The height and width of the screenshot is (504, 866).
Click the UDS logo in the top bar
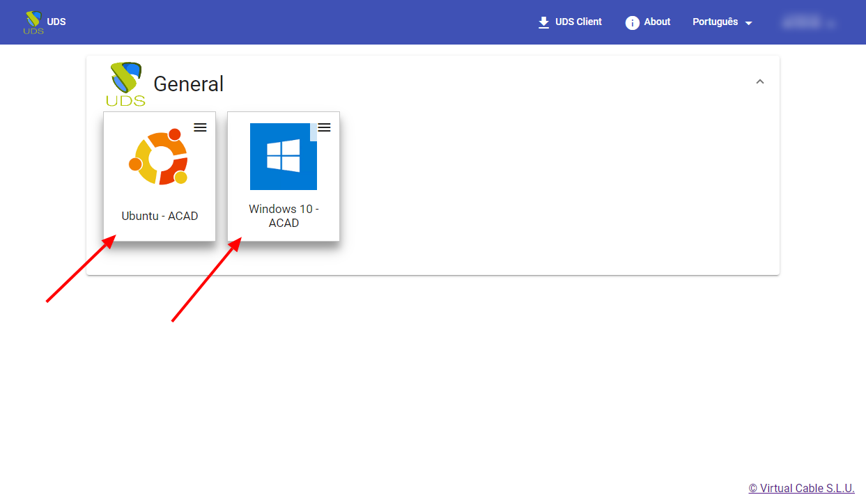click(x=33, y=22)
